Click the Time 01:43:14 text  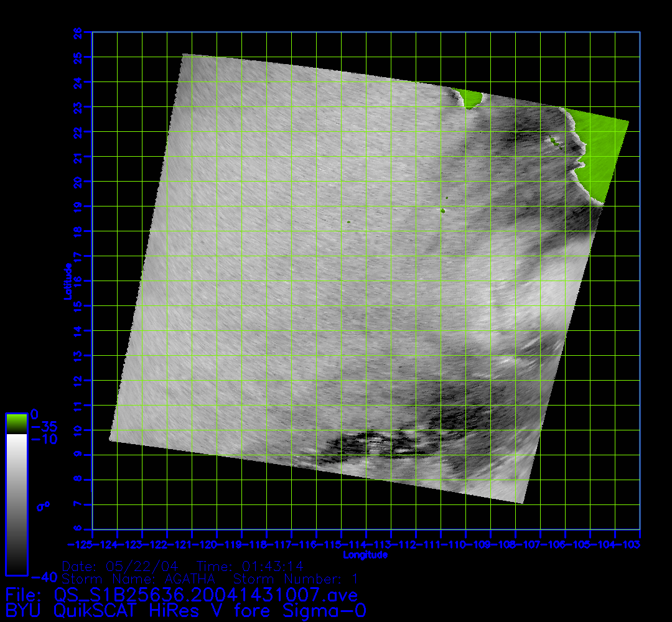[x=250, y=566]
